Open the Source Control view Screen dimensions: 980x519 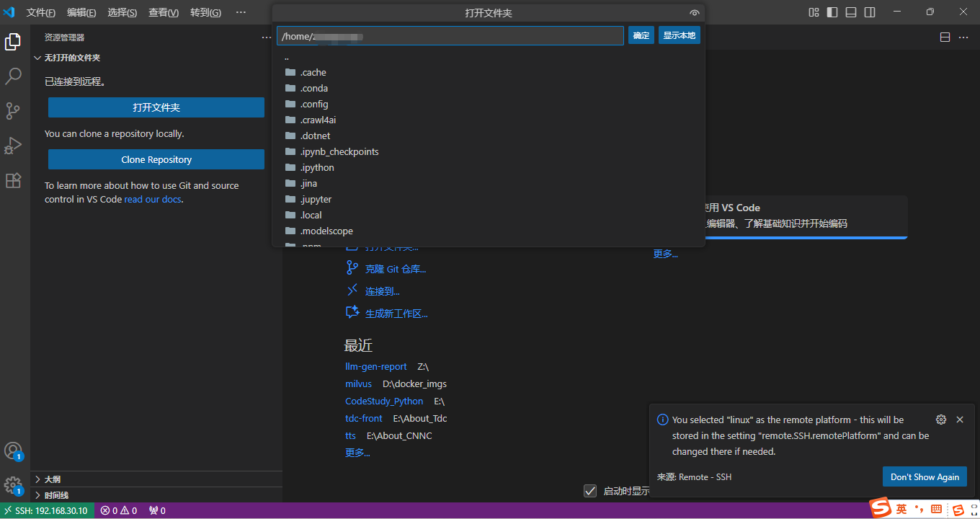point(13,111)
